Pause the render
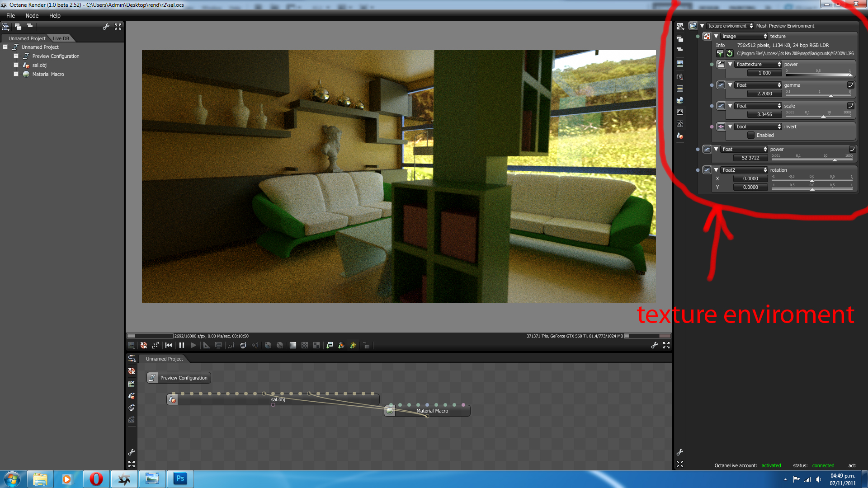The height and width of the screenshot is (488, 868). tap(182, 345)
